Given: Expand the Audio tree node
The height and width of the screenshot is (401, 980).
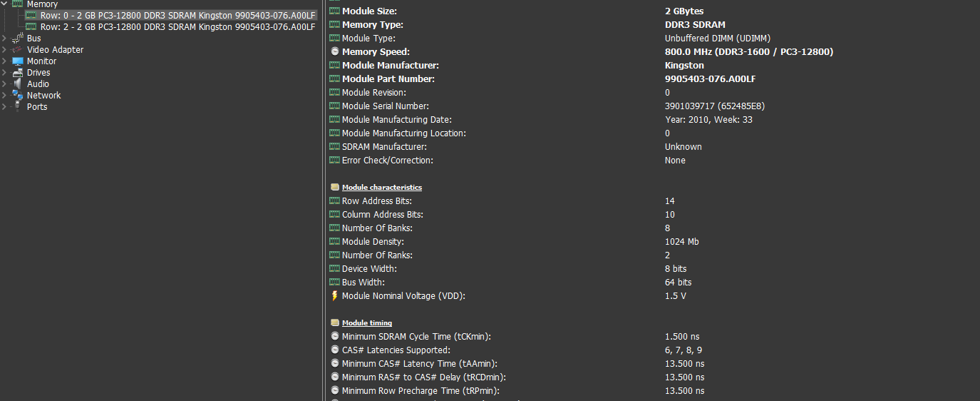Looking at the screenshot, I should pos(4,84).
